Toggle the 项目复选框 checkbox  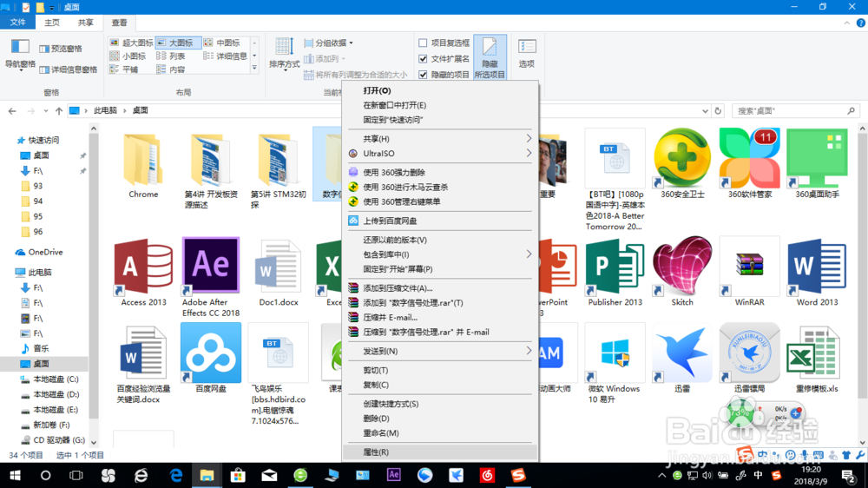tap(423, 43)
